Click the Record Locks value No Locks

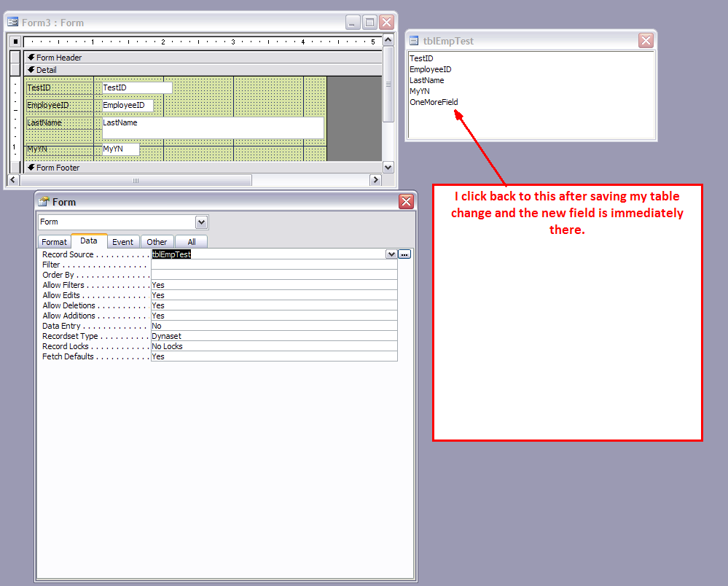(274, 346)
